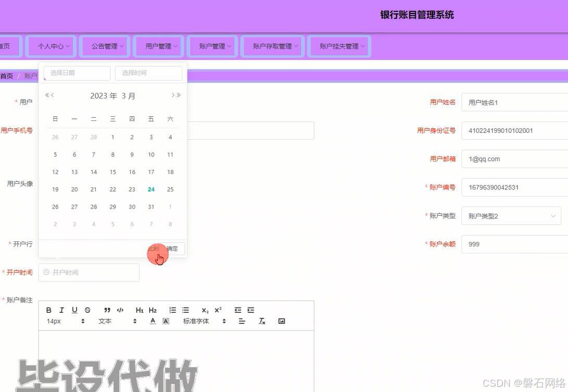Screen dimensions: 568x392
Task: Toggle the ordered list icon
Action: tap(172, 309)
